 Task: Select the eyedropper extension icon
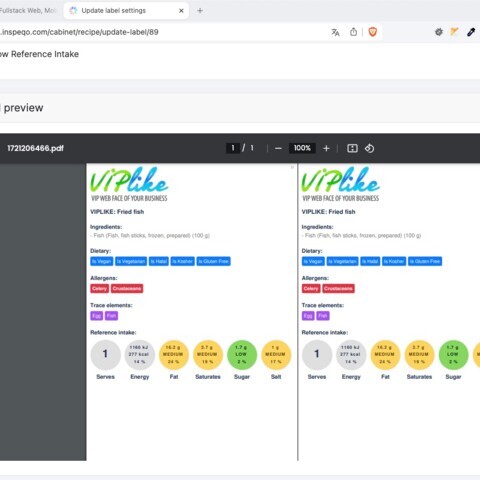click(471, 32)
